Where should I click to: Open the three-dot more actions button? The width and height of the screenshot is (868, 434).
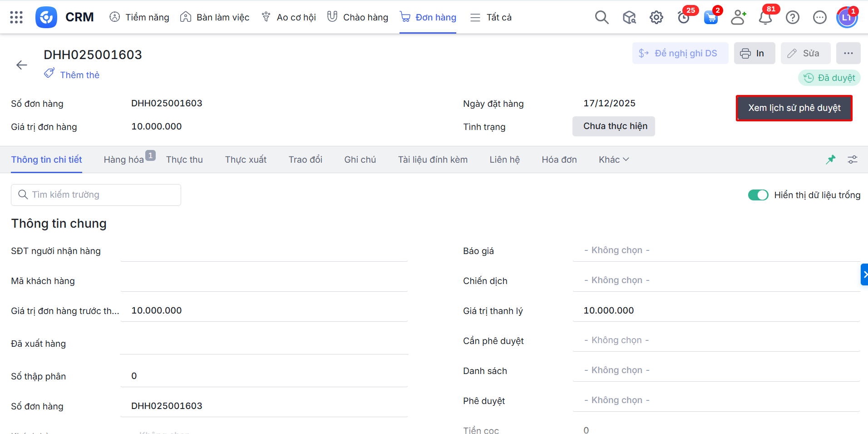pos(848,53)
